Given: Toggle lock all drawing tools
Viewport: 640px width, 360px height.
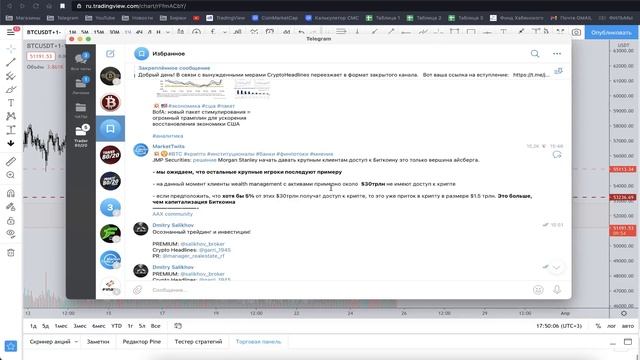Looking at the screenshot, I should point(11,220).
